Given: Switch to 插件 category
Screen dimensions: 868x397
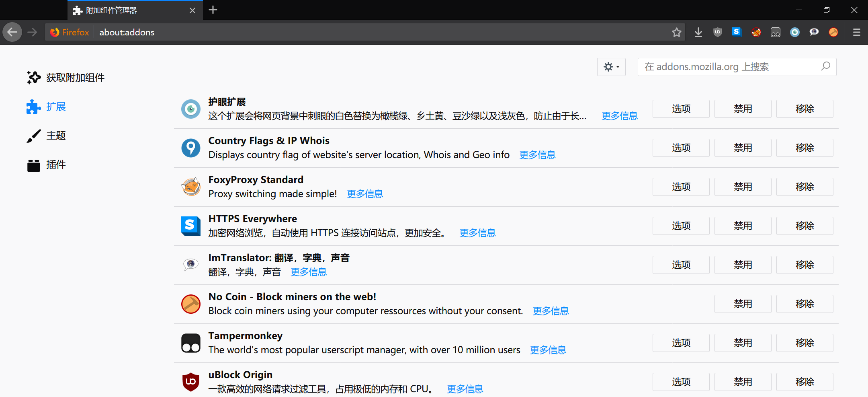Looking at the screenshot, I should (x=46, y=165).
